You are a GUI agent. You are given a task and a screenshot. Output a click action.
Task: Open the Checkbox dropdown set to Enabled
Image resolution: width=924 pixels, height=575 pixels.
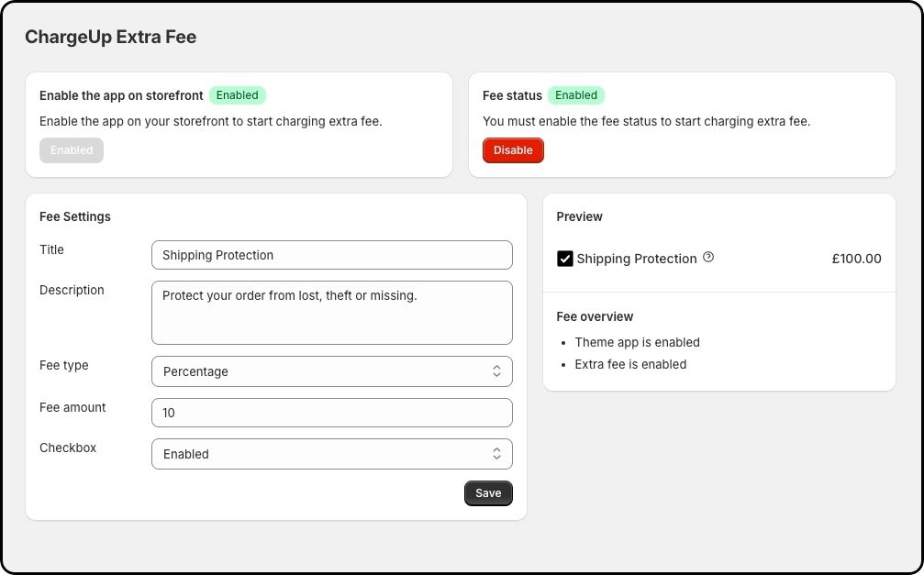pos(331,453)
